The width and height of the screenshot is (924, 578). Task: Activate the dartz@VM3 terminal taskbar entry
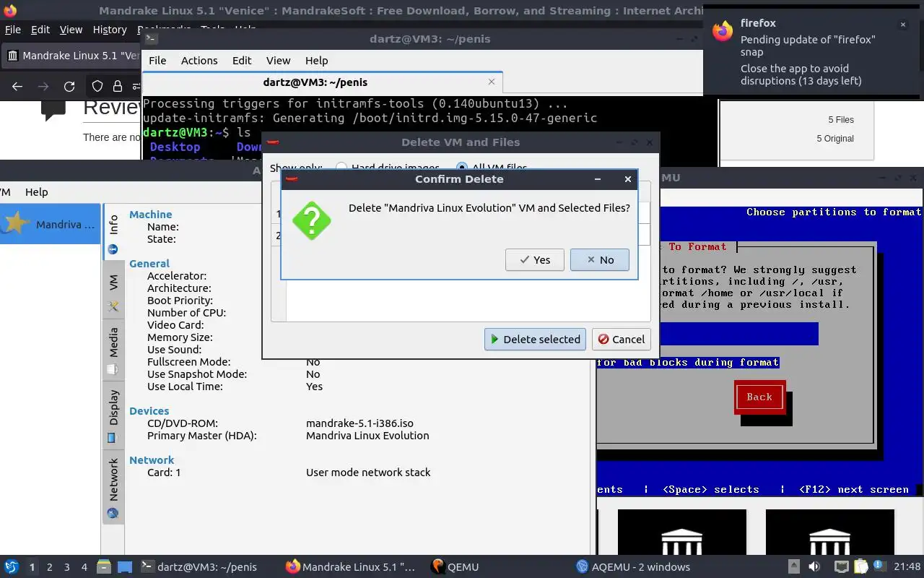[199, 567]
